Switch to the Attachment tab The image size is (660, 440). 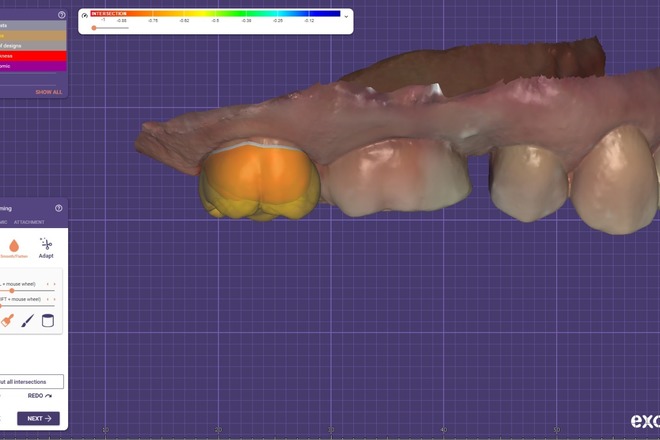click(x=29, y=222)
